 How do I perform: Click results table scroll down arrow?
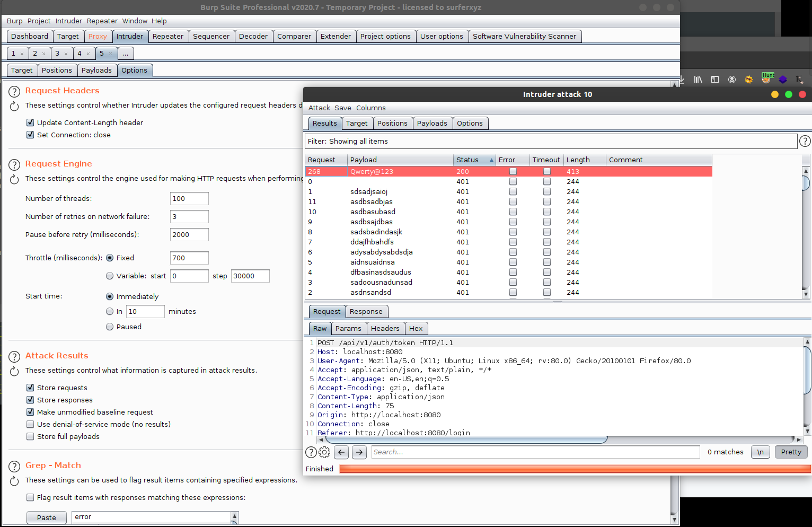coord(806,294)
